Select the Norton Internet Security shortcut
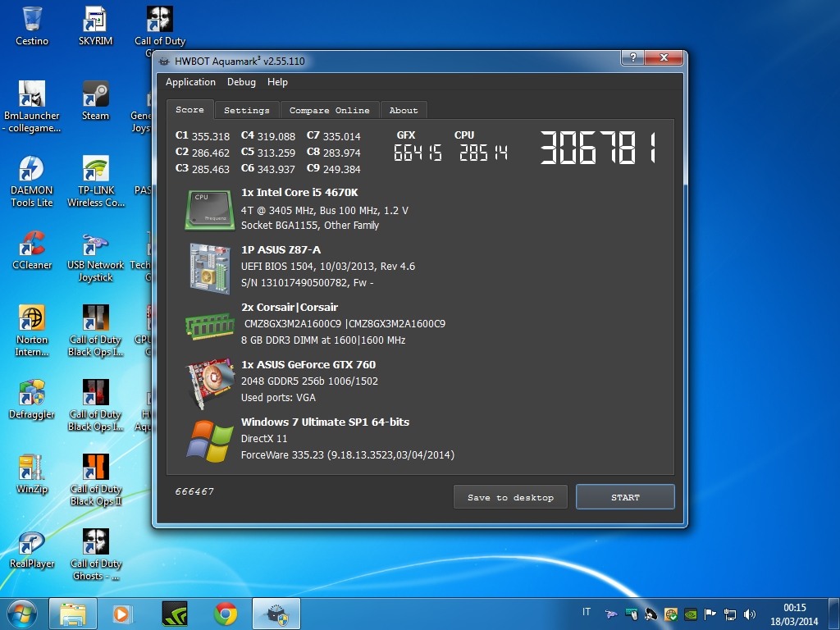This screenshot has width=840, height=630. (x=32, y=331)
